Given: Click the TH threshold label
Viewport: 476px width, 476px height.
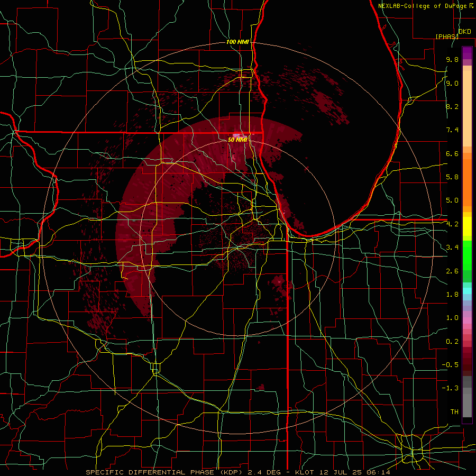Looking at the screenshot, I should click(x=454, y=412).
